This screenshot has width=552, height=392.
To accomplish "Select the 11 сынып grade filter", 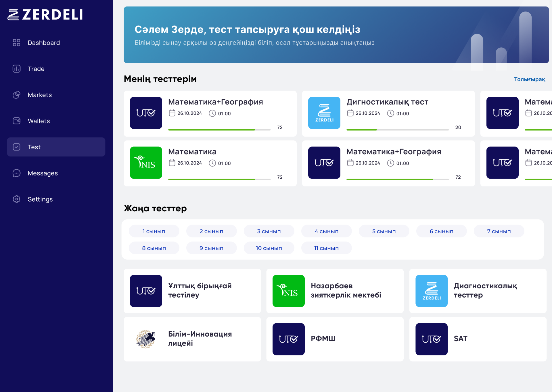I will tap(326, 248).
